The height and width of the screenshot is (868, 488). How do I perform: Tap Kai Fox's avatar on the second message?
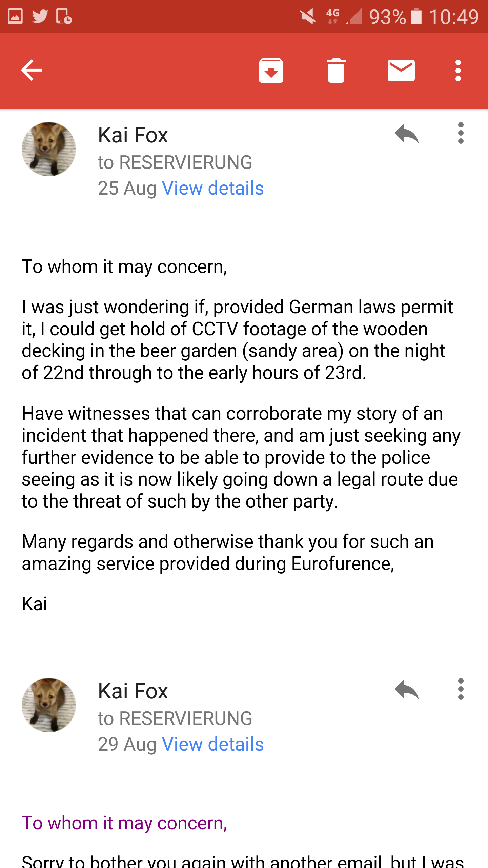tap(49, 705)
